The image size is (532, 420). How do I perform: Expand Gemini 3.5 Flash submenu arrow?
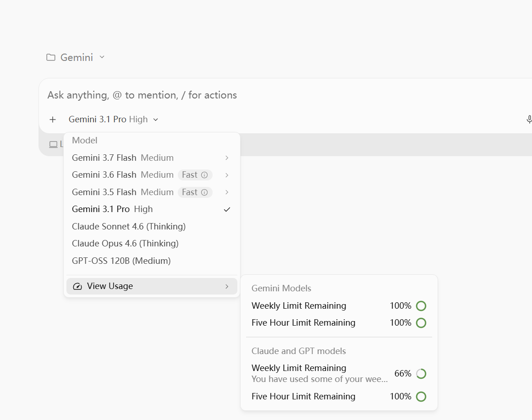click(227, 192)
